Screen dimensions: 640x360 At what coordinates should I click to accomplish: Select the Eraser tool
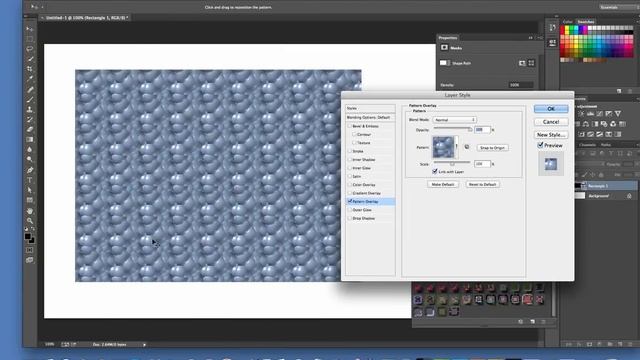29,129
